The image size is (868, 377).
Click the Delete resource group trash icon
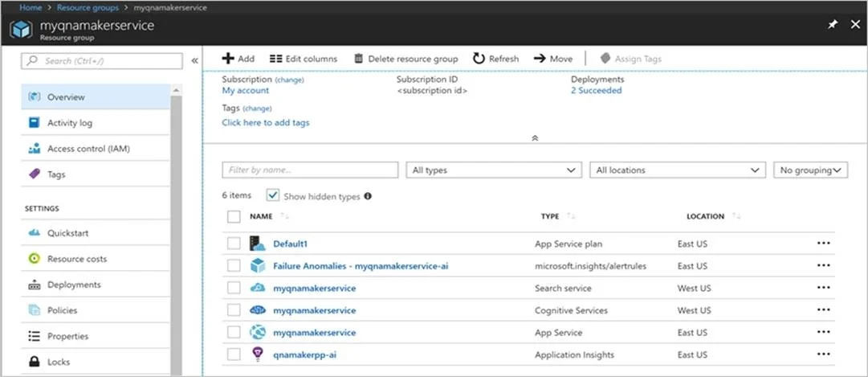click(359, 59)
